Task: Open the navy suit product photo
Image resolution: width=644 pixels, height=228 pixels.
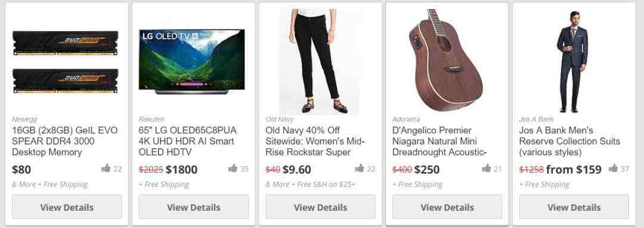Action: coord(572,61)
